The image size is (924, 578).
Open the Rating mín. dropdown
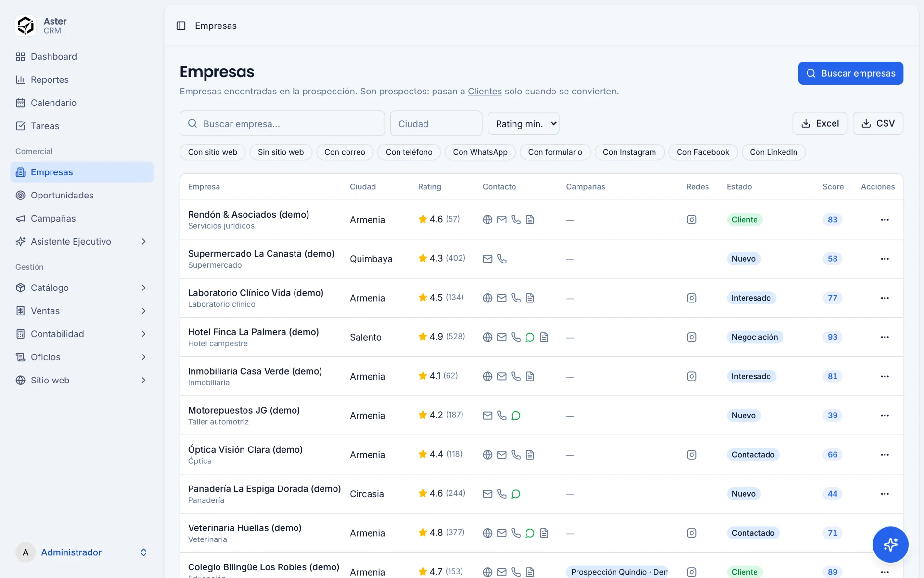tap(524, 124)
